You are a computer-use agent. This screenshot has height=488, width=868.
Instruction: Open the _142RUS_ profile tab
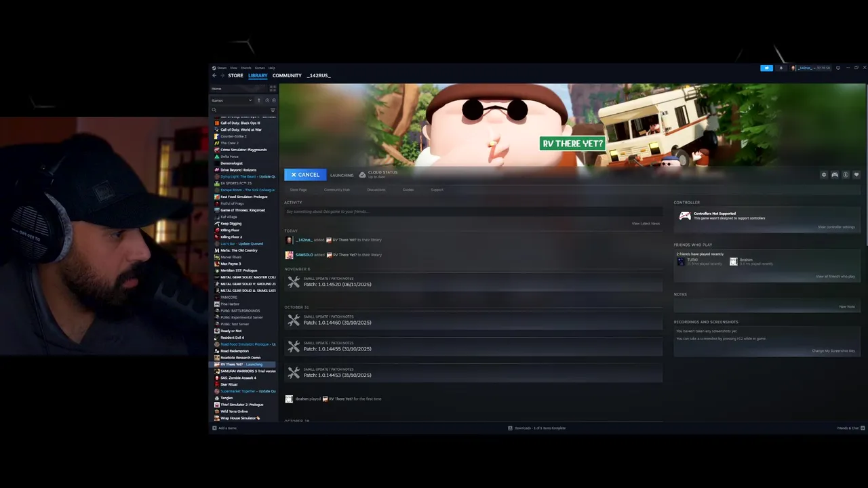click(319, 75)
